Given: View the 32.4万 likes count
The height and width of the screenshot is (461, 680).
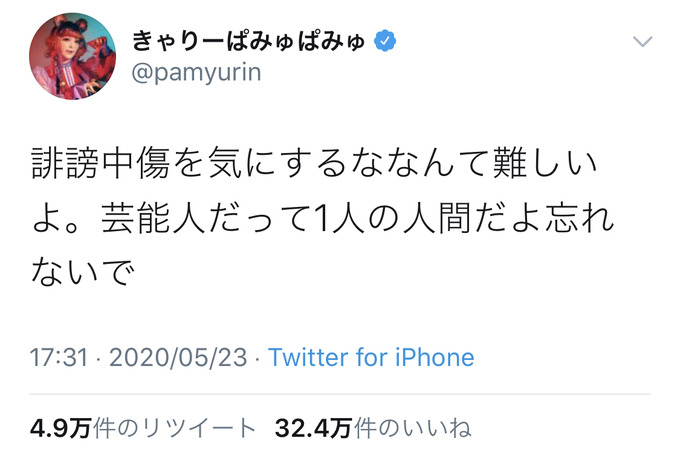Looking at the screenshot, I should [x=313, y=428].
